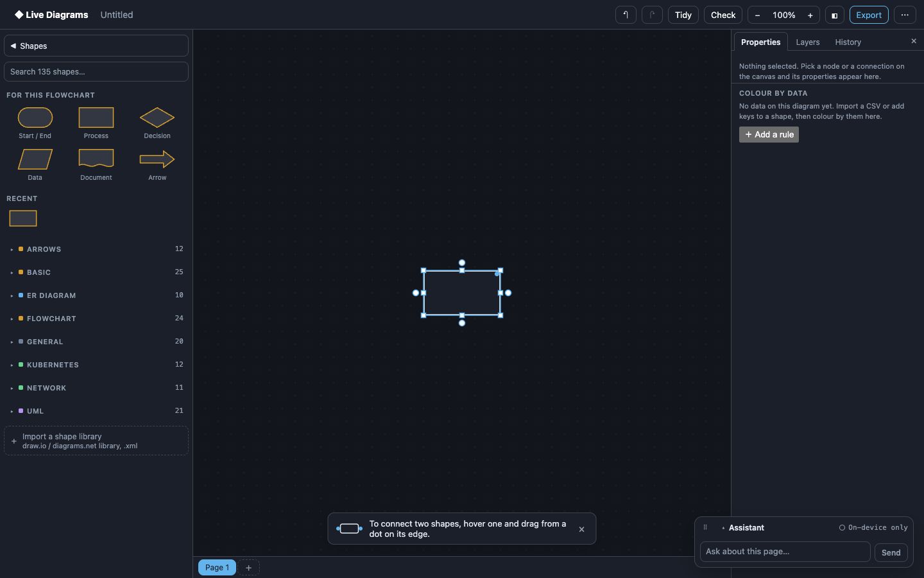
Task: Click the Check button
Action: pos(723,15)
